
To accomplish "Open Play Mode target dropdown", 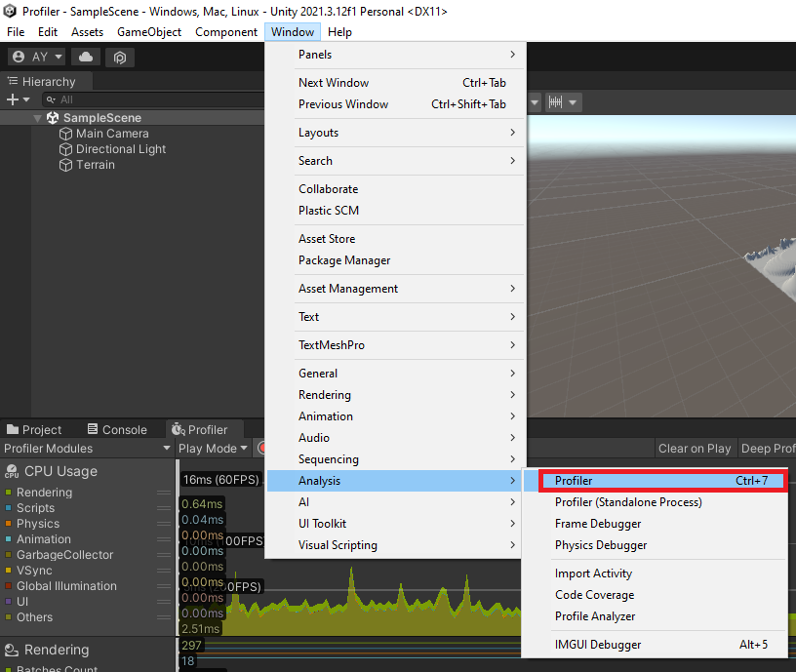I will pyautogui.click(x=213, y=449).
